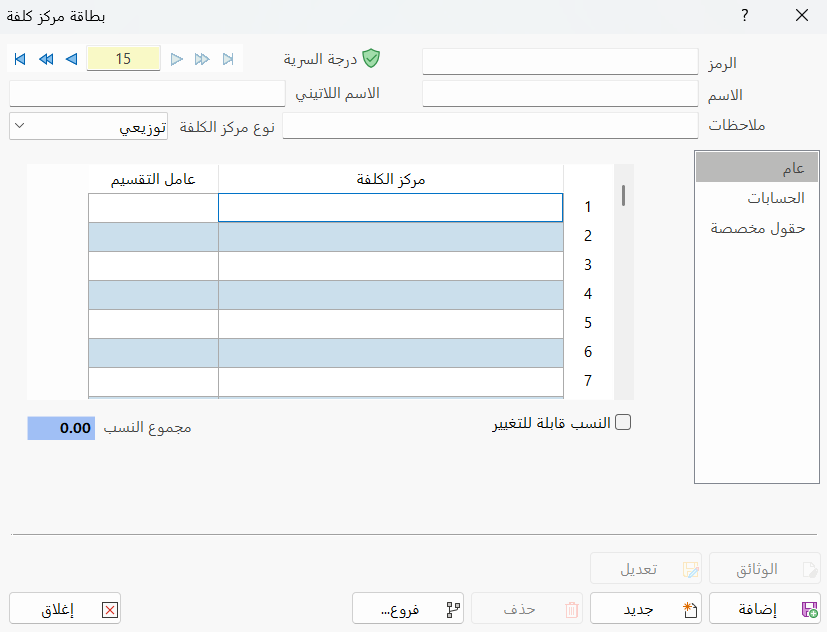Close the card with the إغلاق button
Screen dimensions: 827x632
tap(65, 608)
